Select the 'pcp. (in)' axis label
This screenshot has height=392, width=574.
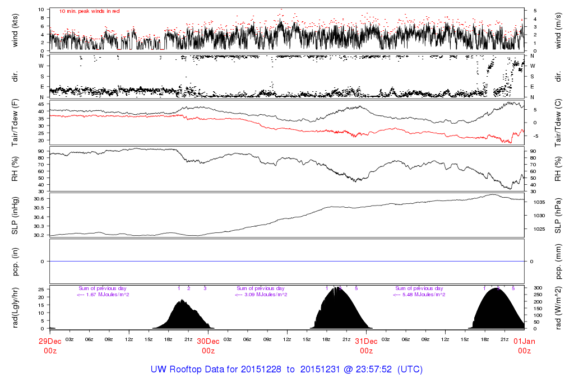click(16, 262)
